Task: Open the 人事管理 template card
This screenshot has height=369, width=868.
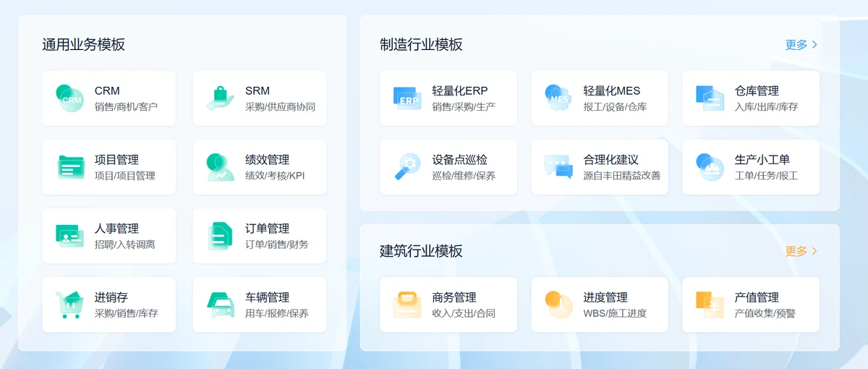Action: pos(109,236)
